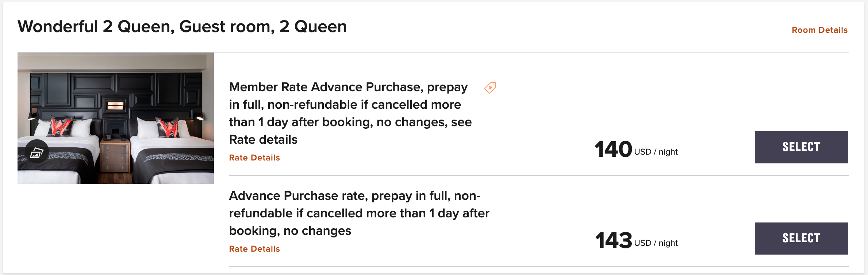Click the lit headboard lamp in room photo
The height and width of the screenshot is (275, 868).
[x=115, y=106]
